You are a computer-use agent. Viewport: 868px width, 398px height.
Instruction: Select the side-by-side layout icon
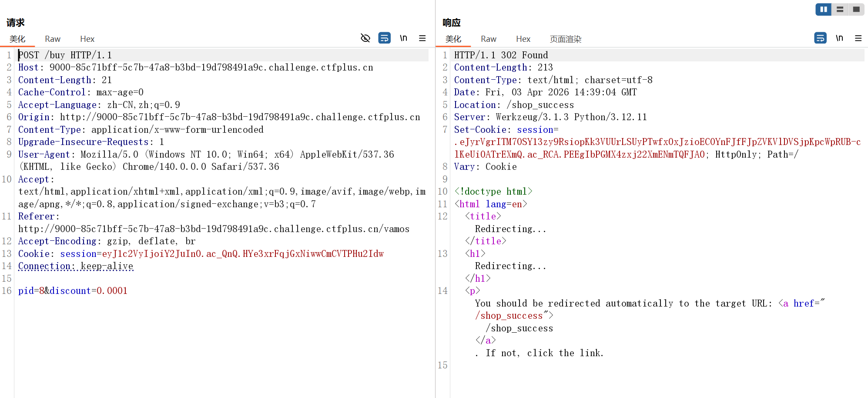click(823, 9)
